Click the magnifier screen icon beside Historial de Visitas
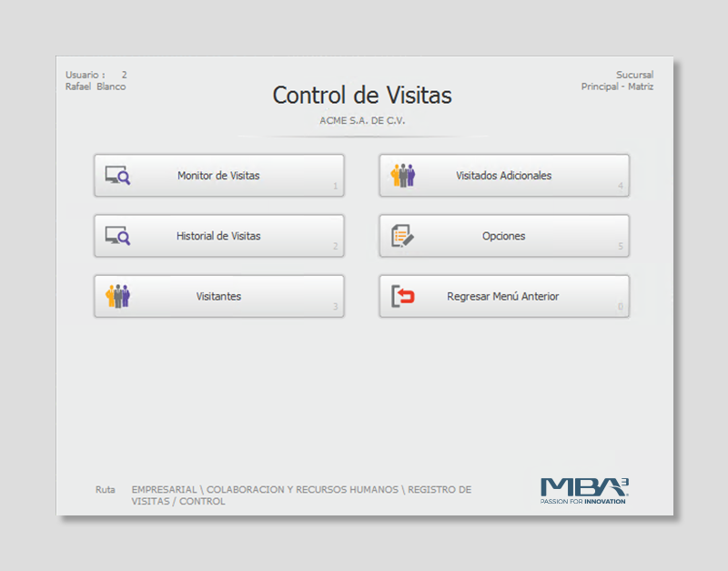Screen dimensions: 728x571 117,236
